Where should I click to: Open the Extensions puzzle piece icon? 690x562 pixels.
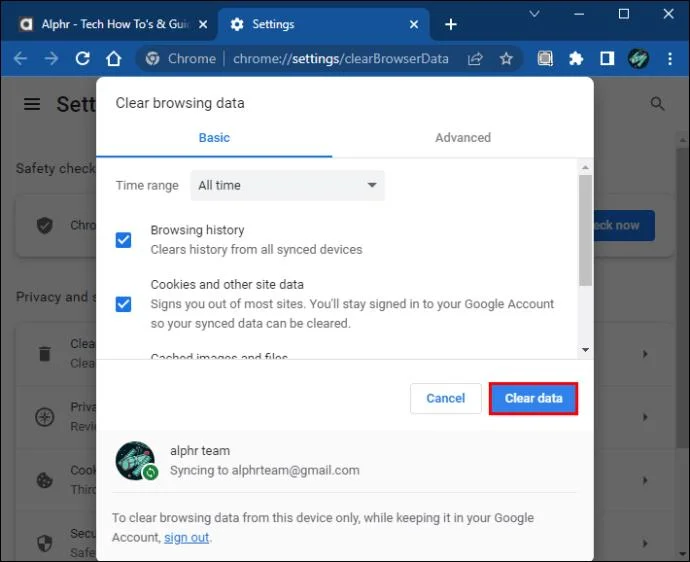(x=576, y=59)
